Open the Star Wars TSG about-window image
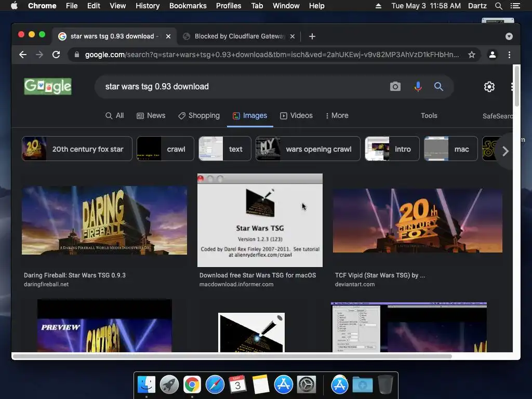This screenshot has width=532, height=399. (x=260, y=220)
